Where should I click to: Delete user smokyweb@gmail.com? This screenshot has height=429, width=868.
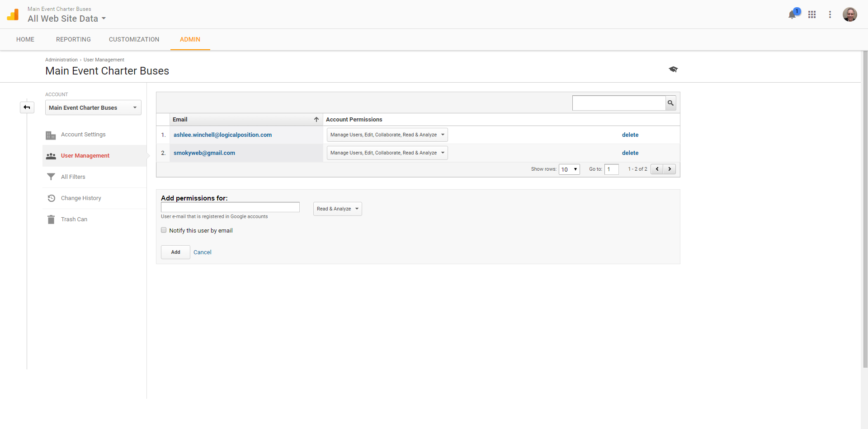(630, 153)
